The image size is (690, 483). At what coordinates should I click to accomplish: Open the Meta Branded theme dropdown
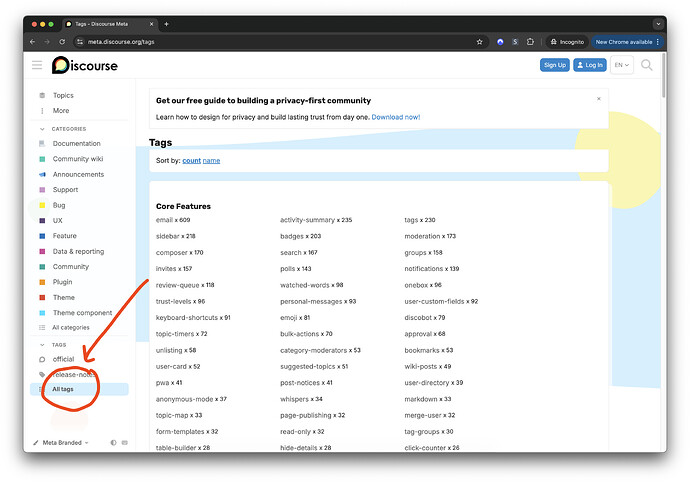point(61,443)
